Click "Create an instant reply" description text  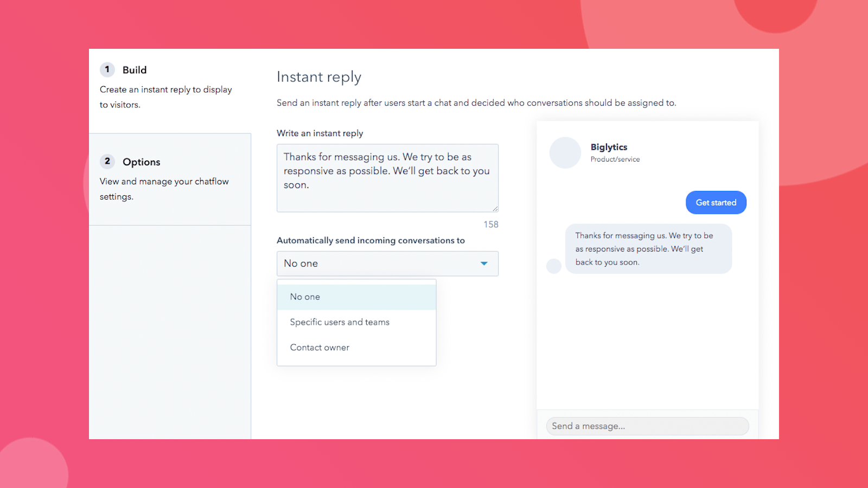pyautogui.click(x=165, y=97)
